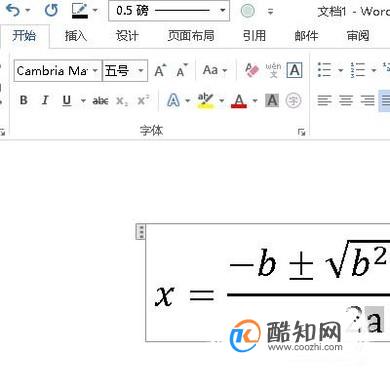Click the Phonetic Guide wén icon
This screenshot has height=390, width=390.
coord(273,70)
